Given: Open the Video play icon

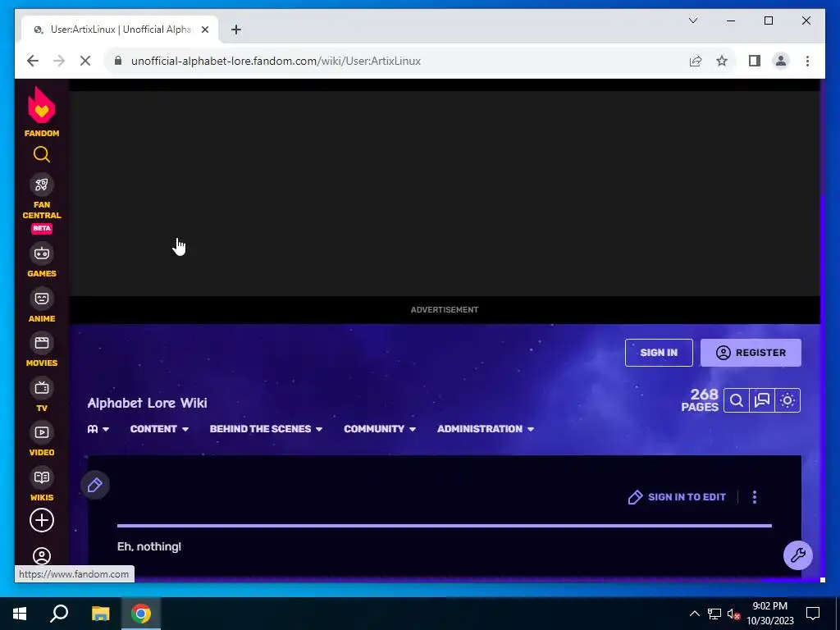Looking at the screenshot, I should pos(42,432).
